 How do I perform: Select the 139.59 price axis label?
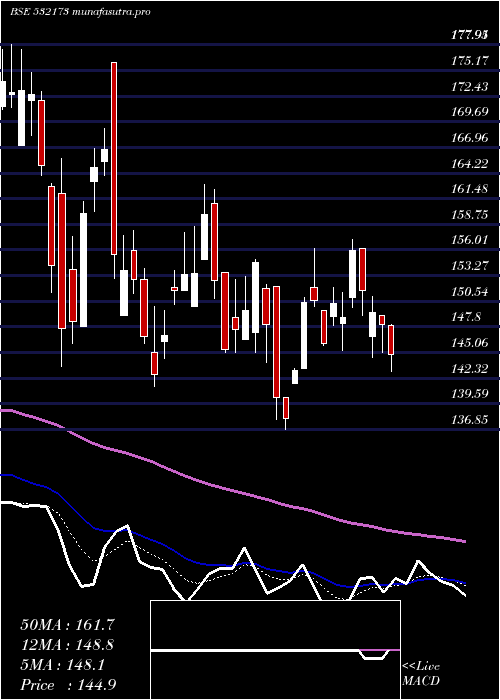(470, 395)
